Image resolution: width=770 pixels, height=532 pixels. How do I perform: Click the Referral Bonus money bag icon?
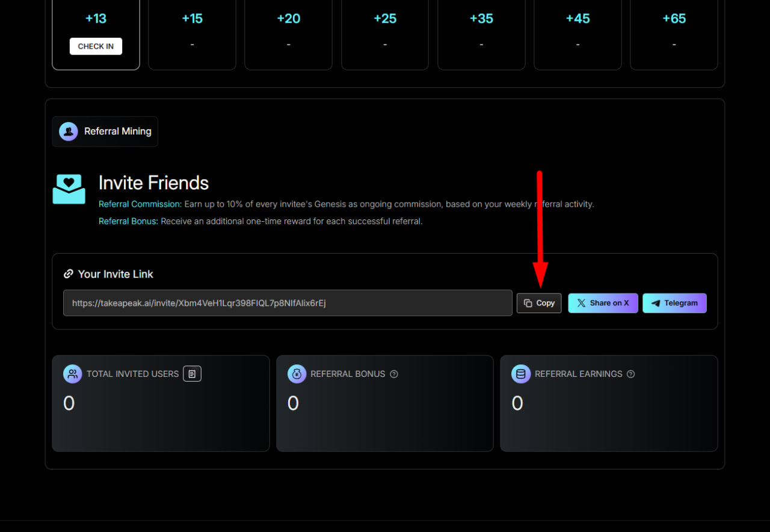pyautogui.click(x=297, y=374)
